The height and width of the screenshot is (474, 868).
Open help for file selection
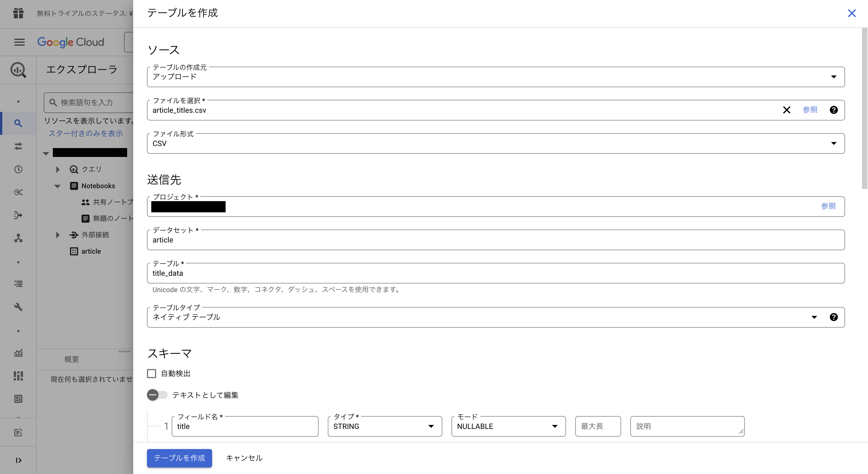tap(834, 110)
